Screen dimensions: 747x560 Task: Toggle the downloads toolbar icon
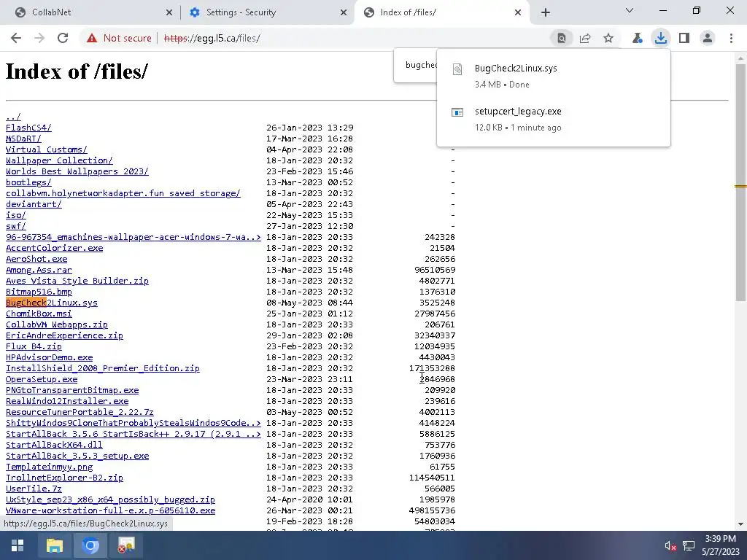[661, 38]
